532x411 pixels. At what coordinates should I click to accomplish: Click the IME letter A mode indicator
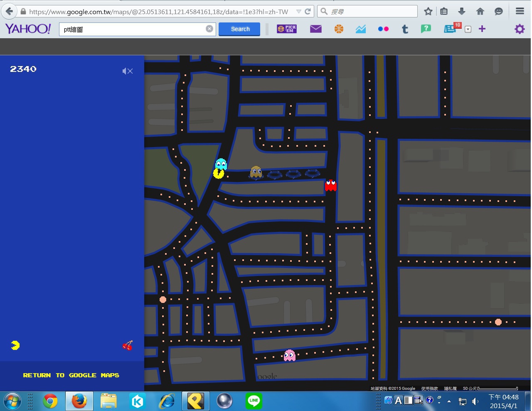(398, 401)
